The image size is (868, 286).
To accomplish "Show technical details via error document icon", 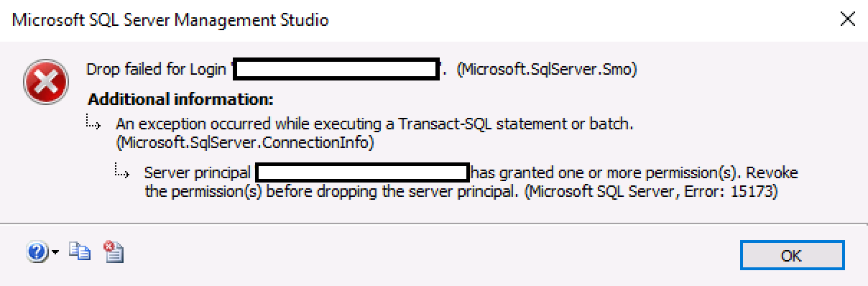I will (x=114, y=251).
